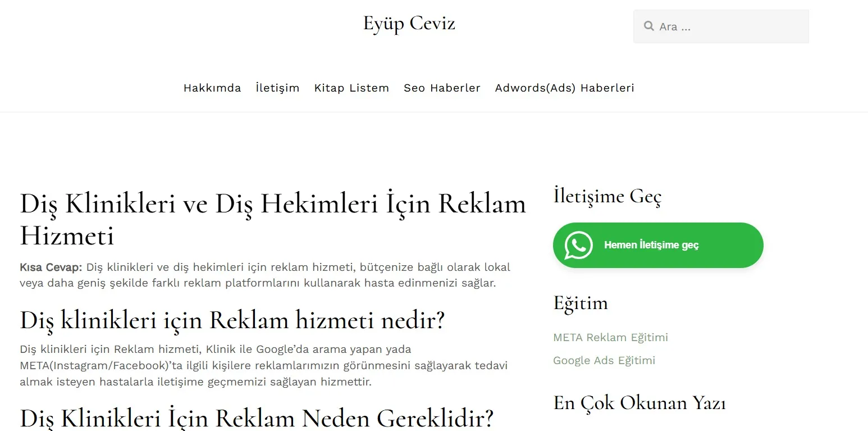Open the Google Ads Eğitimi link
Image resolution: width=868 pixels, height=431 pixels.
point(604,360)
